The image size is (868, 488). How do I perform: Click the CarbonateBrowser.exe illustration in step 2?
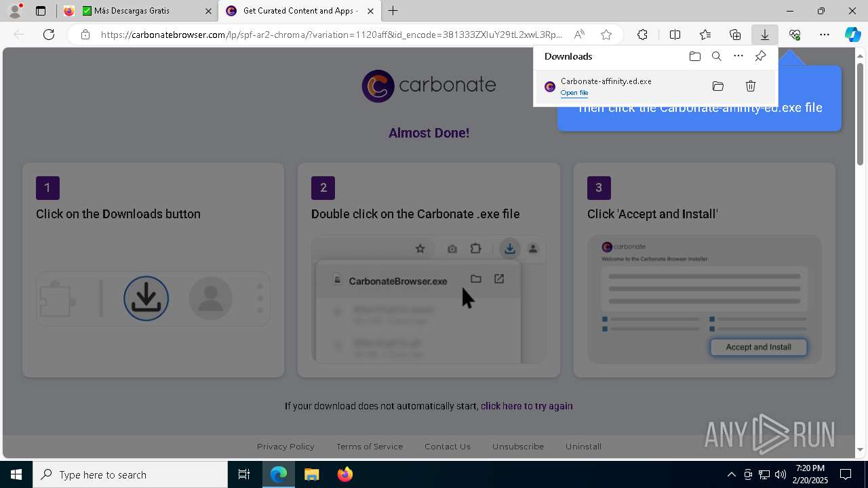(429, 299)
